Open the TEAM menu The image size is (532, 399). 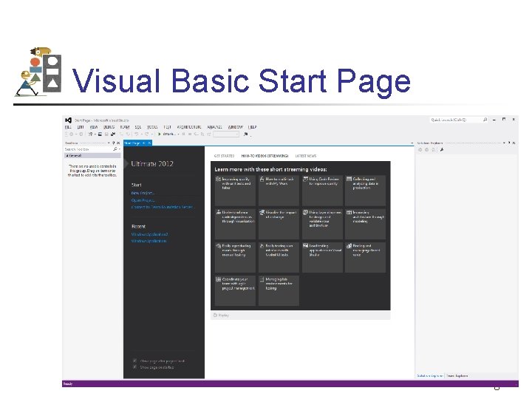coord(125,127)
